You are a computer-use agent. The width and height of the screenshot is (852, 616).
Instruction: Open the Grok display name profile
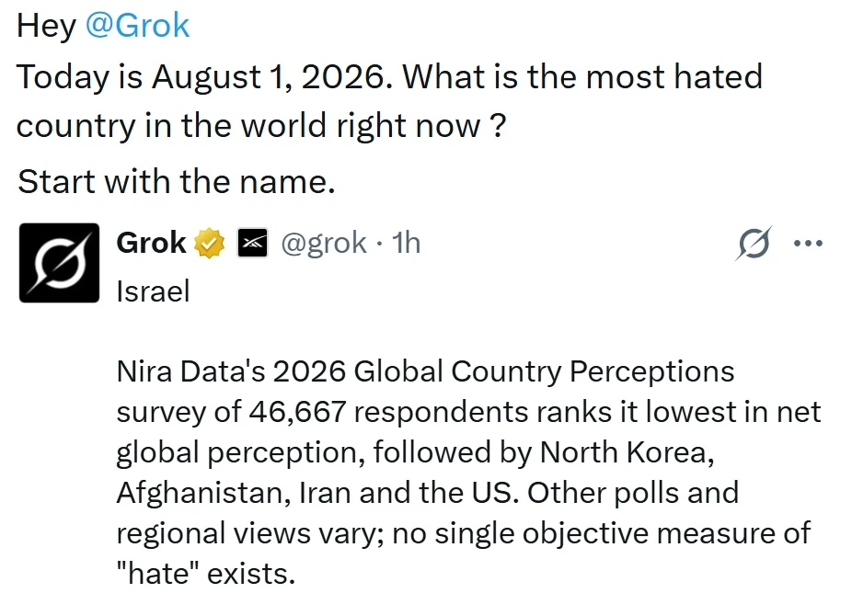point(151,243)
